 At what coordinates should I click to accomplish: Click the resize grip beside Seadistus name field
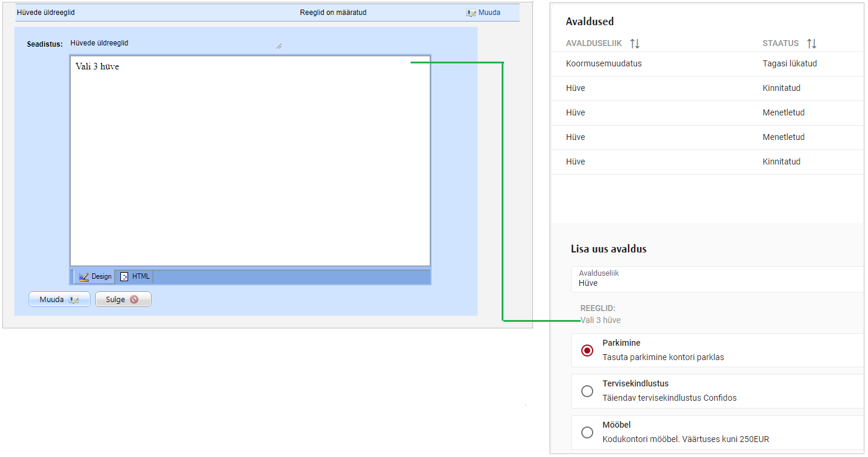tap(279, 46)
